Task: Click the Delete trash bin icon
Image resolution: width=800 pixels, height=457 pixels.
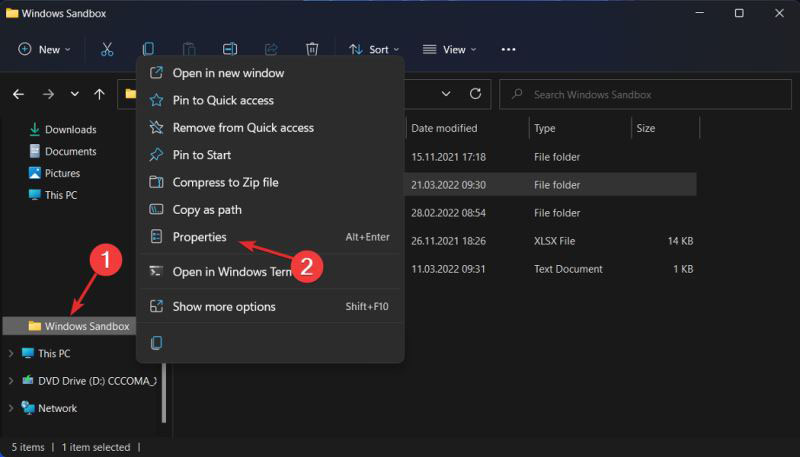Action: 312,49
